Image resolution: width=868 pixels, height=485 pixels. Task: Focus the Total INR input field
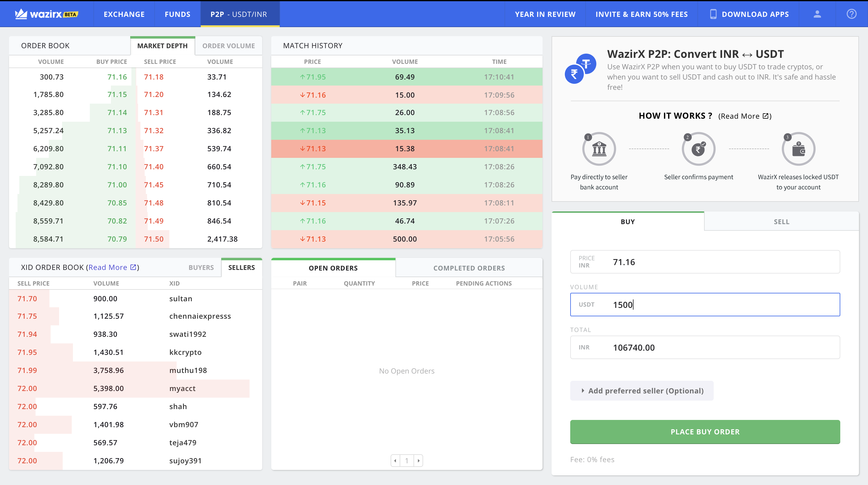pos(705,347)
